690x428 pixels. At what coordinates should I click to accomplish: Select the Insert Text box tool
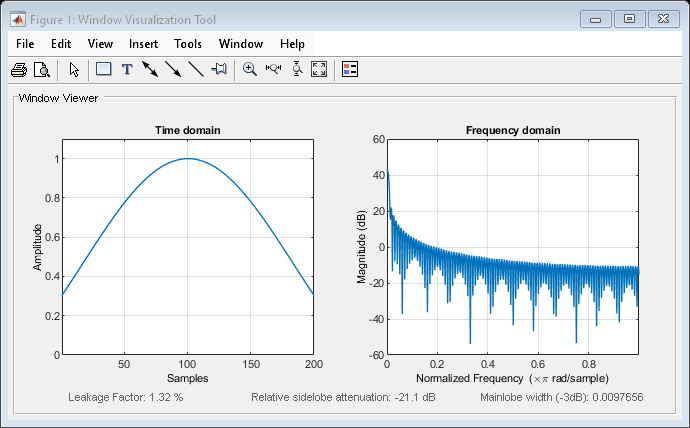(x=127, y=70)
